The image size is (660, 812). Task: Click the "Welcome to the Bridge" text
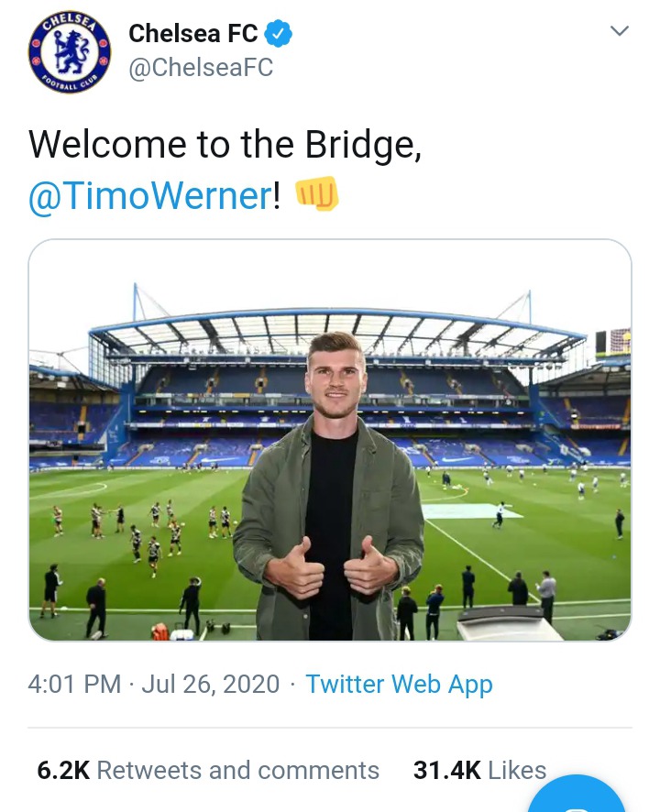pos(225,144)
